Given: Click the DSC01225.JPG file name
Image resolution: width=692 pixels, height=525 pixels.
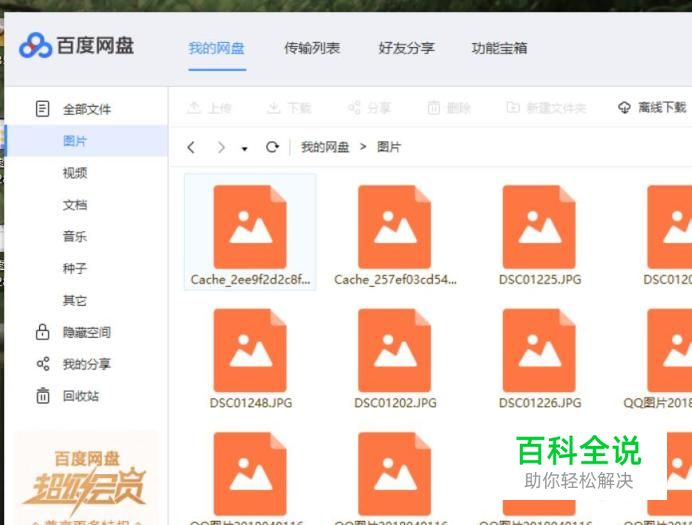Looking at the screenshot, I should click(540, 279).
